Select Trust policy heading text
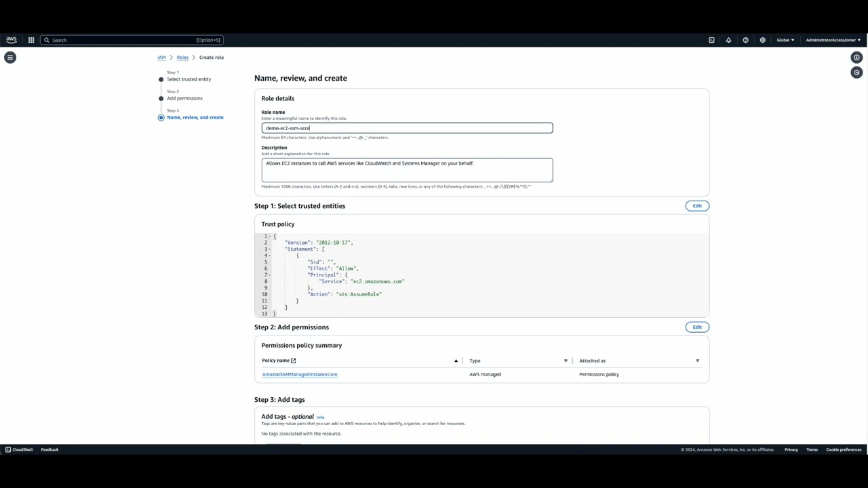The width and height of the screenshot is (868, 488). 278,224
